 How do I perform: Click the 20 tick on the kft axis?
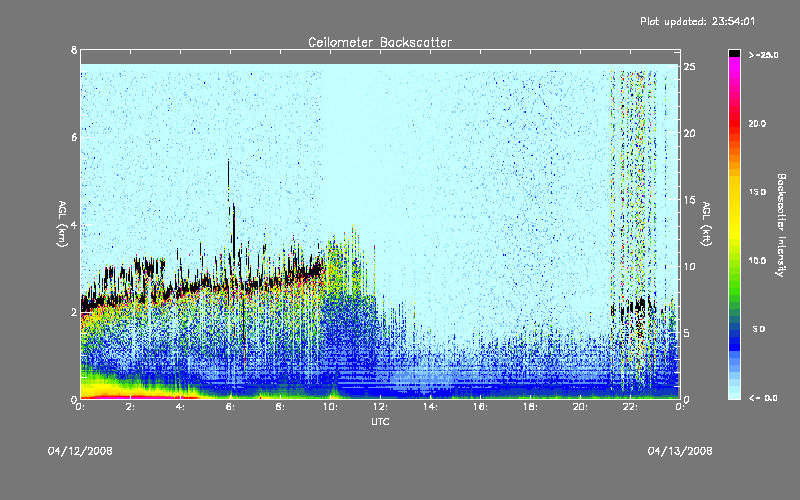pyautogui.click(x=690, y=133)
